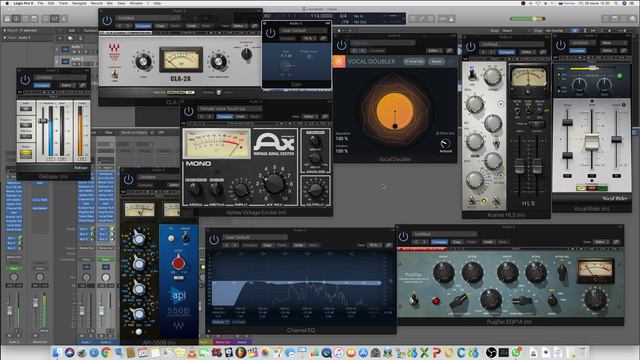This screenshot has height=360, width=640.
Task: Click the INPUT knob on Aphex Exciter
Action: [241, 190]
